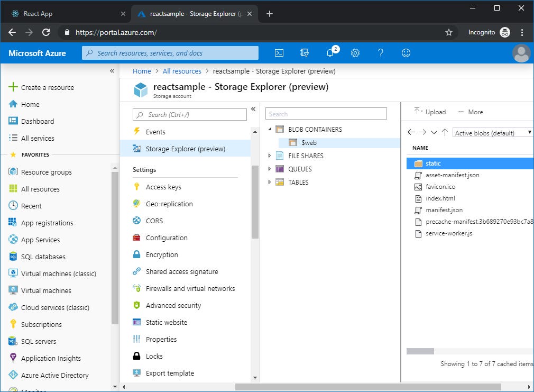Open the Cloud Shell icon in header
Image resolution: width=534 pixels, height=392 pixels.
coord(279,53)
